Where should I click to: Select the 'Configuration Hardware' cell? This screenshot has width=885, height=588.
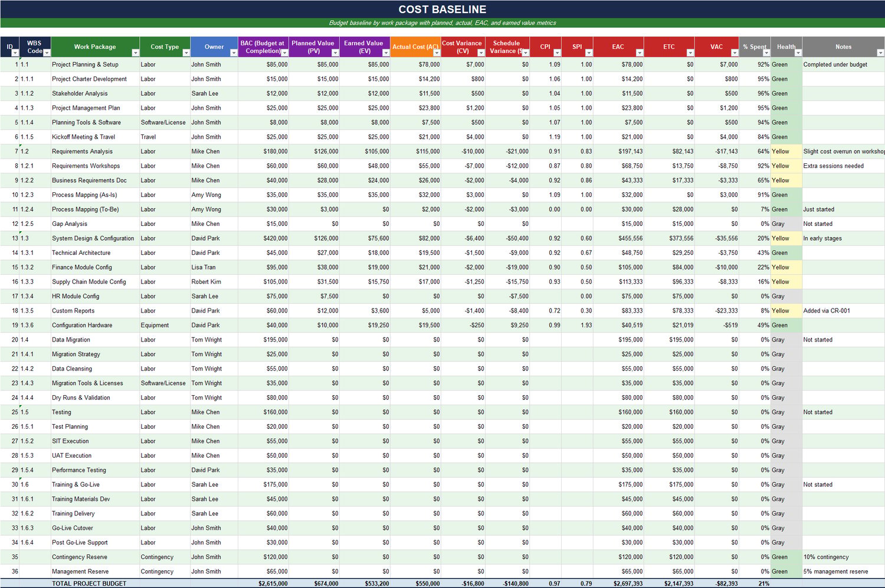click(x=95, y=326)
